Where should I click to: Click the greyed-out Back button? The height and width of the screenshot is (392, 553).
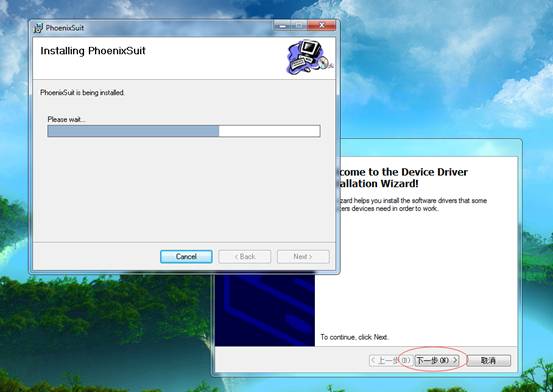(245, 257)
